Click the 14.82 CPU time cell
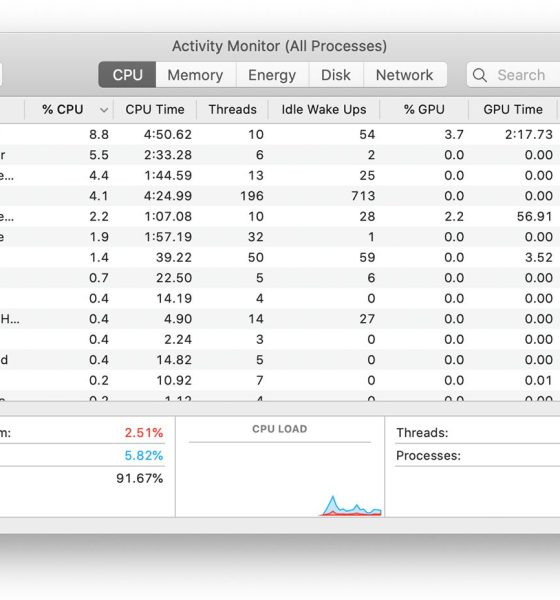 click(x=174, y=360)
